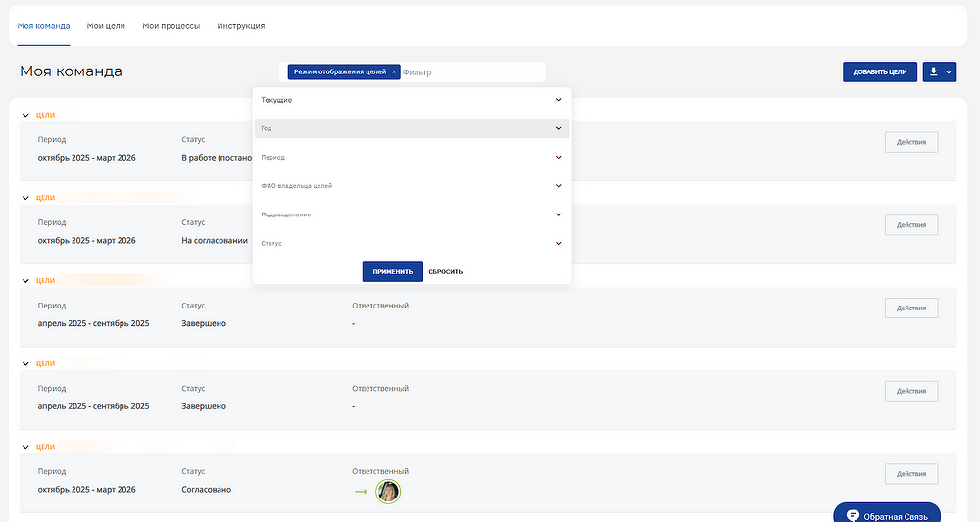The width and height of the screenshot is (980, 522).
Task: Click the download icon button
Action: (x=934, y=71)
